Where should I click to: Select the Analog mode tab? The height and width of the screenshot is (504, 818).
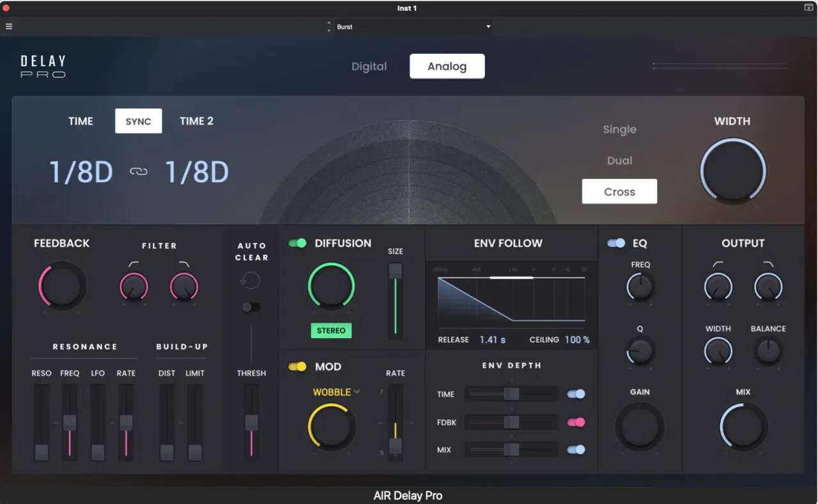click(447, 66)
